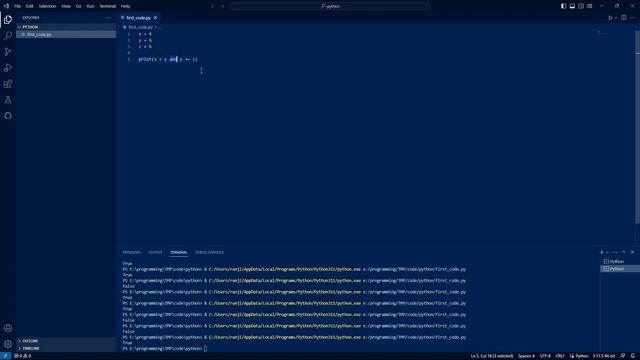Select the highlighted second Python terminal entry

pyautogui.click(x=620, y=269)
